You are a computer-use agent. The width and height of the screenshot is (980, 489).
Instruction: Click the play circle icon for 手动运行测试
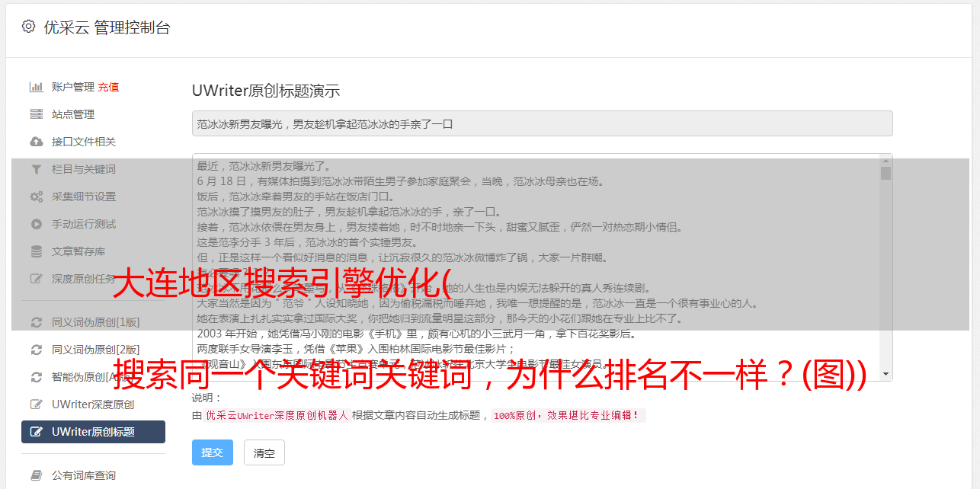(x=36, y=224)
